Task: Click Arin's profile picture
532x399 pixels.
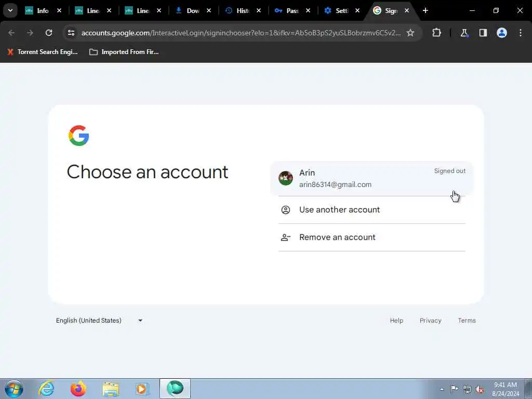Action: click(286, 178)
